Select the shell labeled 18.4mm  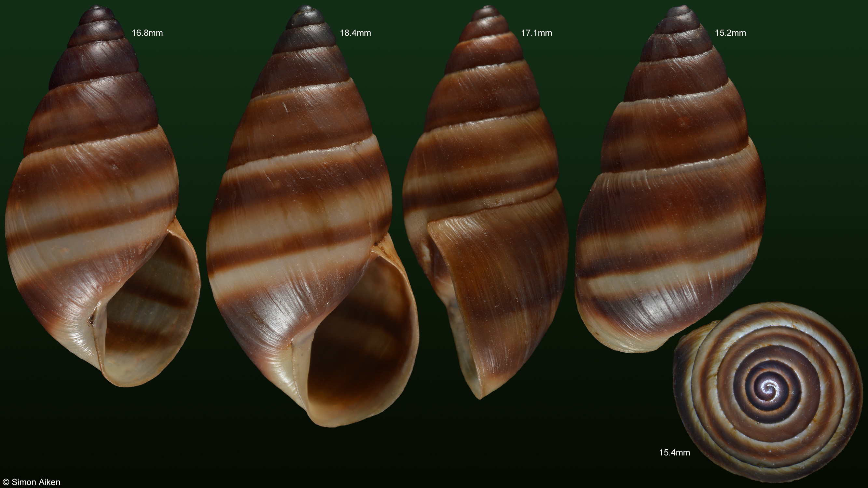click(x=312, y=216)
